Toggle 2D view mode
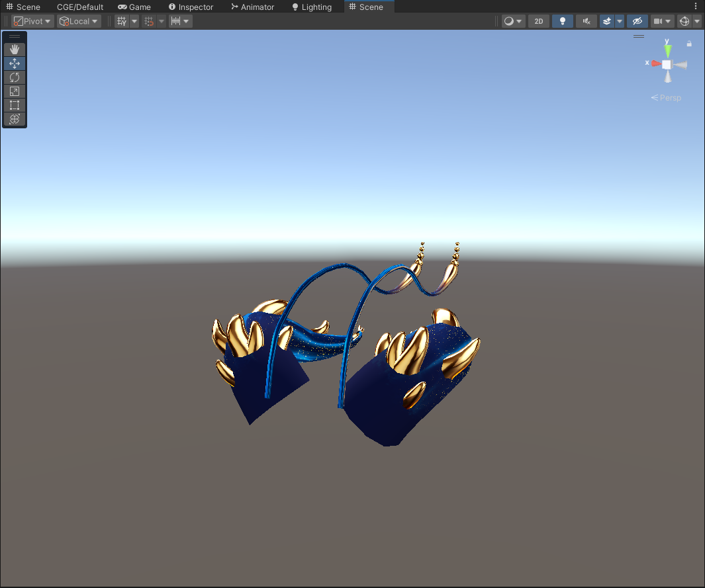The width and height of the screenshot is (705, 588). [x=539, y=21]
